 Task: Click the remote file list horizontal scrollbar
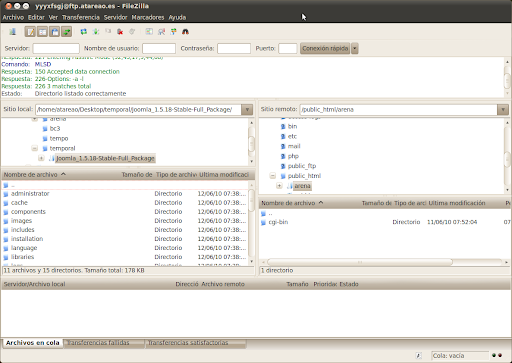(360, 262)
